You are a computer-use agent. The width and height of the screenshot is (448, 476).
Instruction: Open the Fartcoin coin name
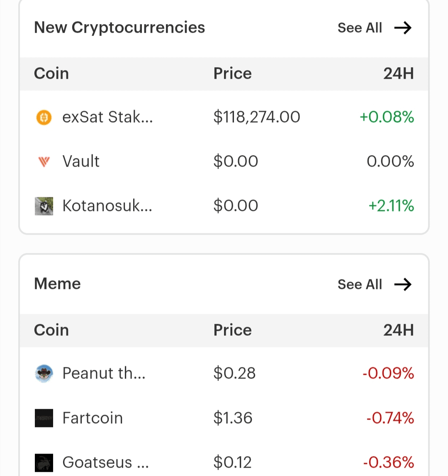point(93,418)
